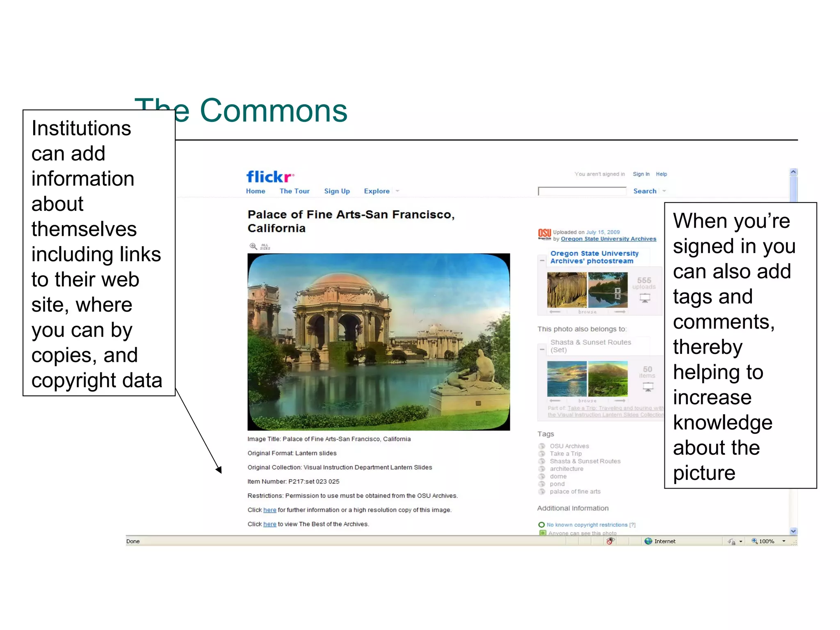The image size is (840, 630).
Task: Open the Explore dropdown arrow
Action: (397, 191)
